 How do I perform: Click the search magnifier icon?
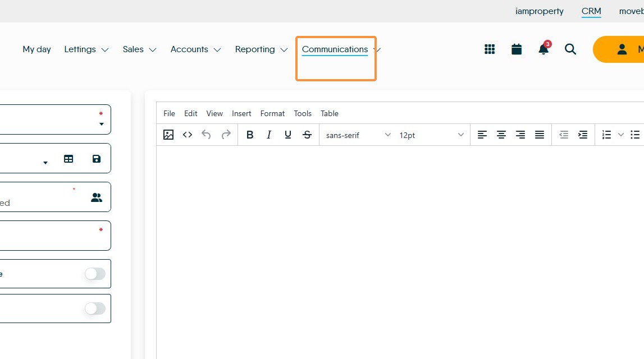570,49
